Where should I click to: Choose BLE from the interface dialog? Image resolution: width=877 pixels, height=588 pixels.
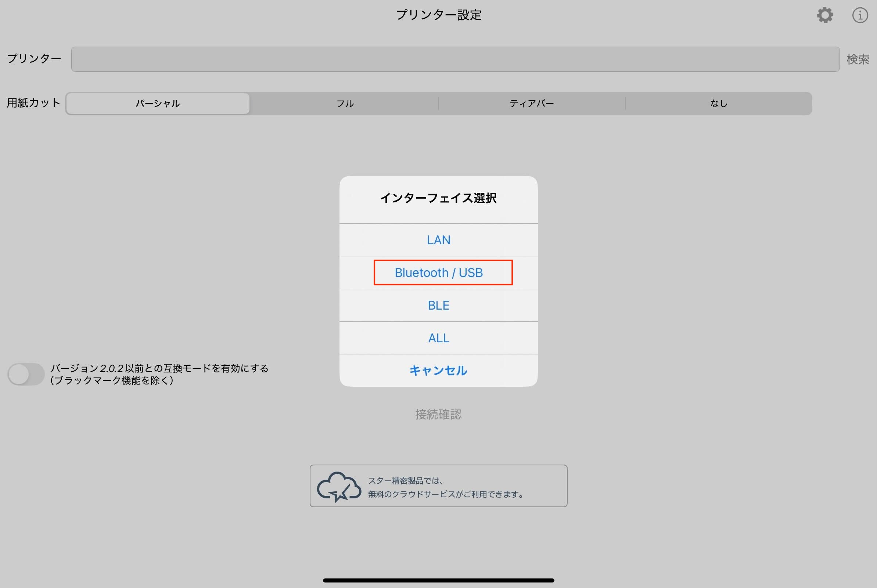(x=439, y=305)
